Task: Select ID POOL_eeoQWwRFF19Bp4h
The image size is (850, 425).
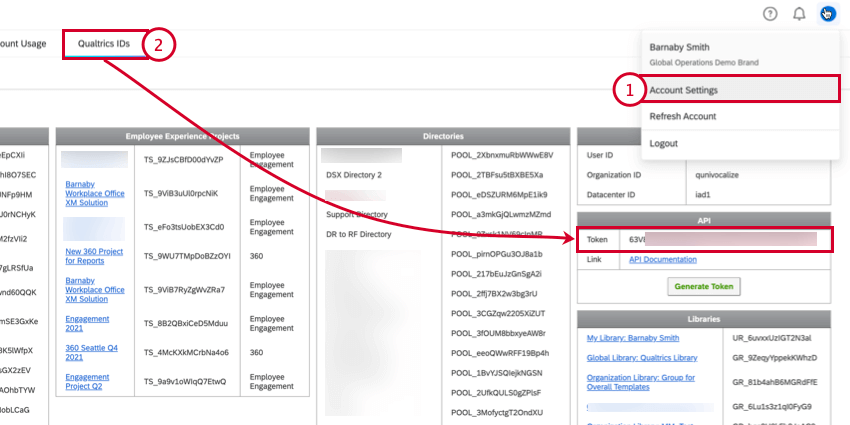Action: 500,353
